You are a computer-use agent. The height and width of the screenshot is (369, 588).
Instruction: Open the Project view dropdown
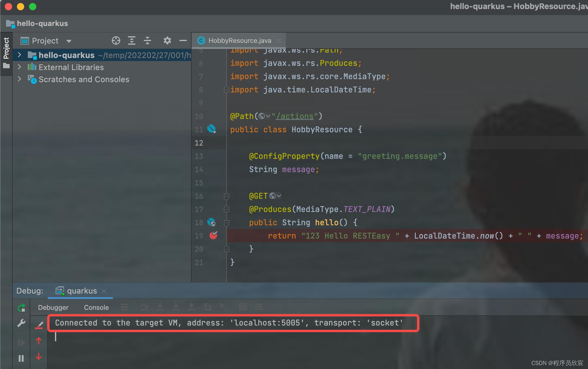(69, 41)
